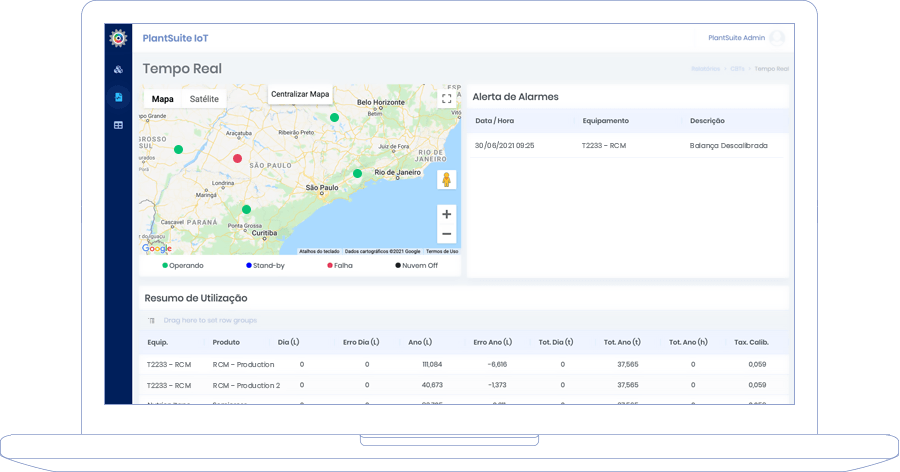Sort table by Tot. Dia (t) header
Image resolution: width=900 pixels, height=472 pixels.
pos(556,342)
